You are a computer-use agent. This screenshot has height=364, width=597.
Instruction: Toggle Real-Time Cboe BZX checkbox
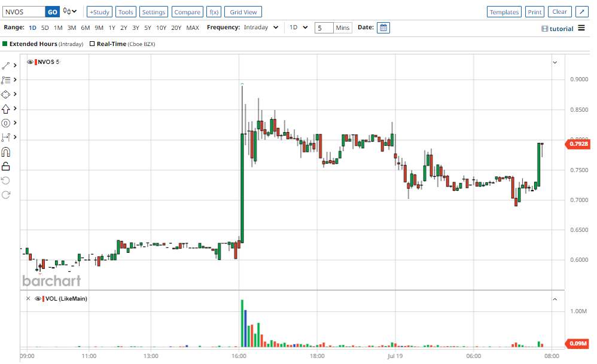[x=92, y=44]
